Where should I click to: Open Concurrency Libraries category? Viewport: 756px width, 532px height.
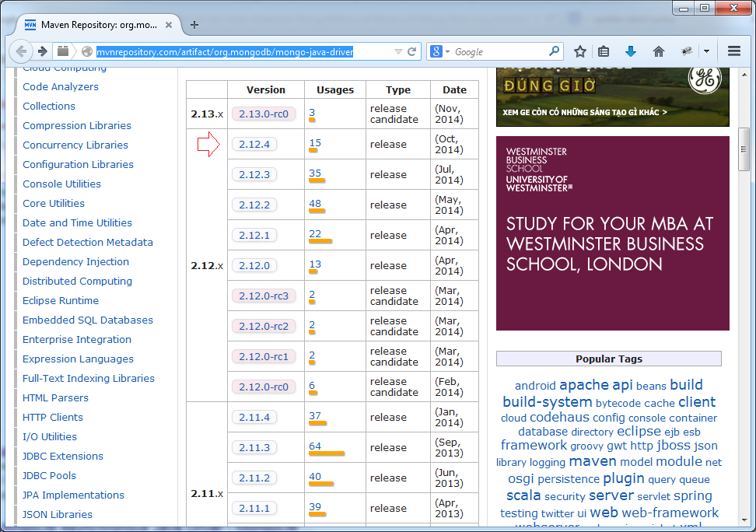click(x=75, y=145)
